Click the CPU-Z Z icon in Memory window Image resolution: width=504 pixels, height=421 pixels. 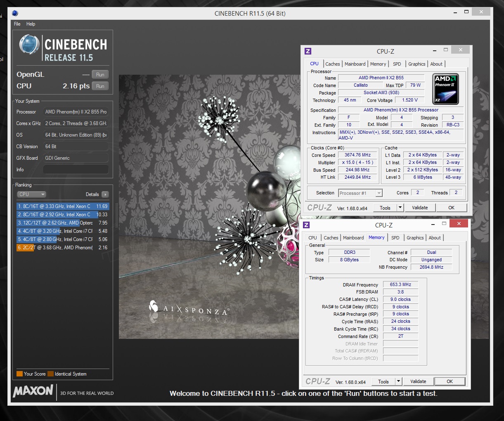click(x=306, y=225)
